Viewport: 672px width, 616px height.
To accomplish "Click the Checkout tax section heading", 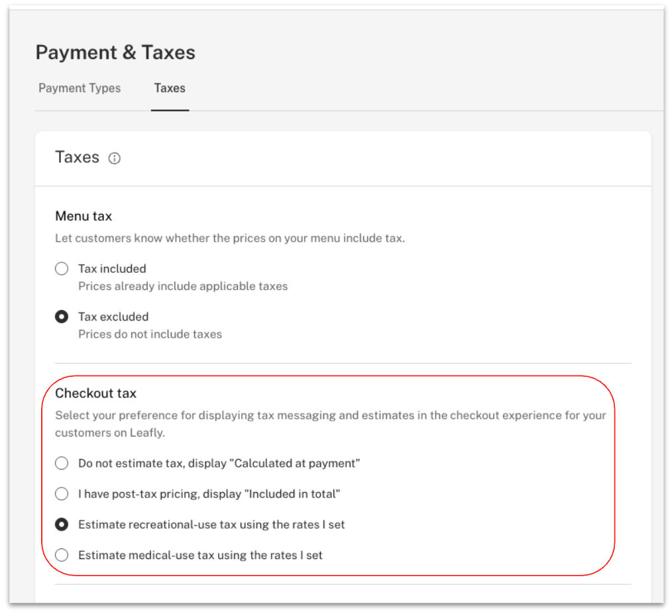I will click(x=95, y=393).
